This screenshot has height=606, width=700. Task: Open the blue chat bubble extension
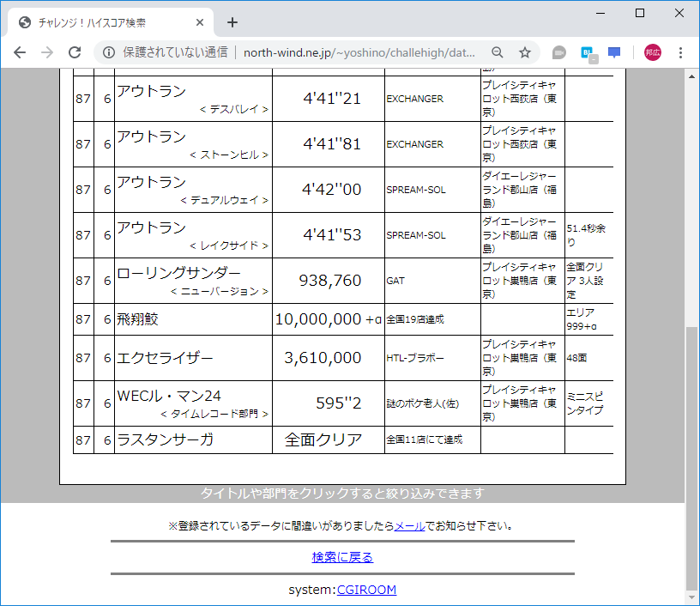click(613, 52)
